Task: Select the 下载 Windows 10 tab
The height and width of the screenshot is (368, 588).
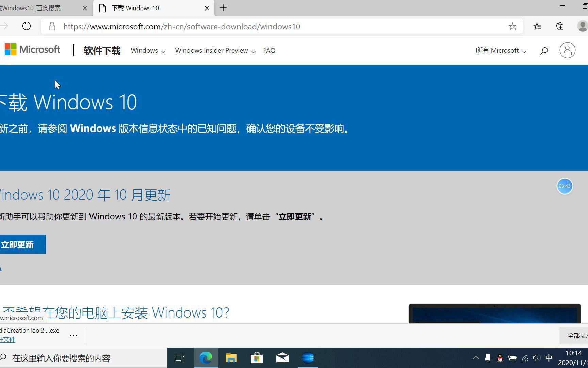Action: coord(154,8)
